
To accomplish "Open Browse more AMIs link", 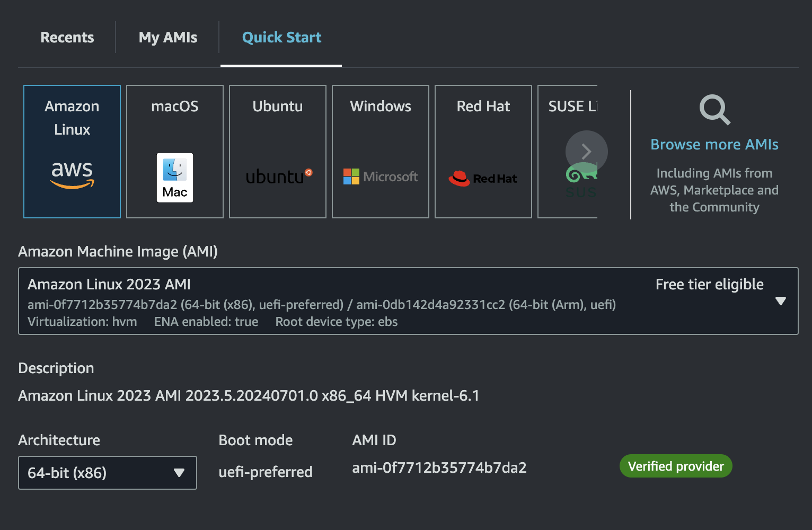I will [714, 144].
